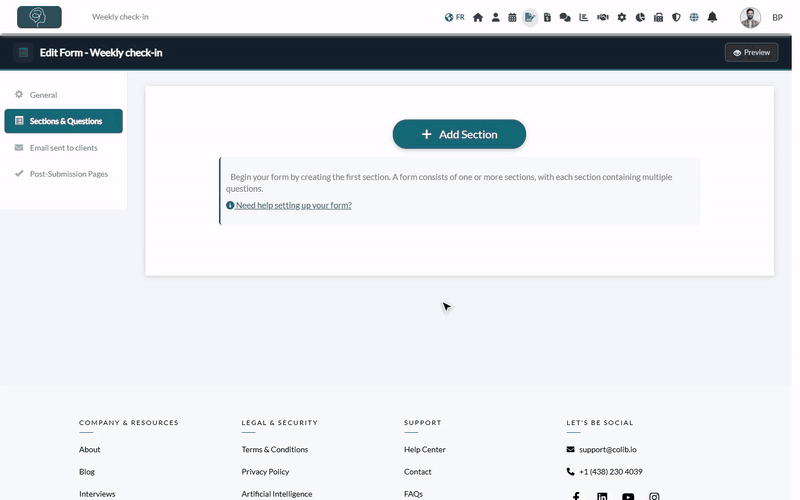Open the Help Center footer link
This screenshot has width=800, height=500.
(424, 449)
